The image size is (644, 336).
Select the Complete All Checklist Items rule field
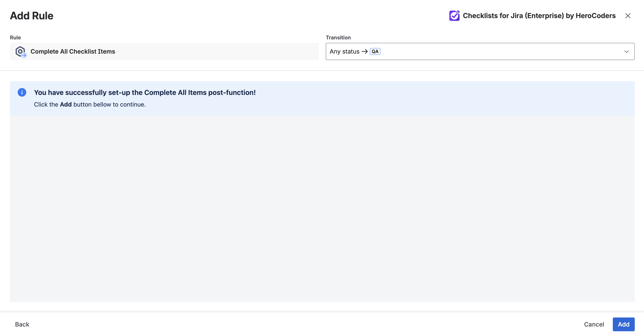click(x=164, y=51)
